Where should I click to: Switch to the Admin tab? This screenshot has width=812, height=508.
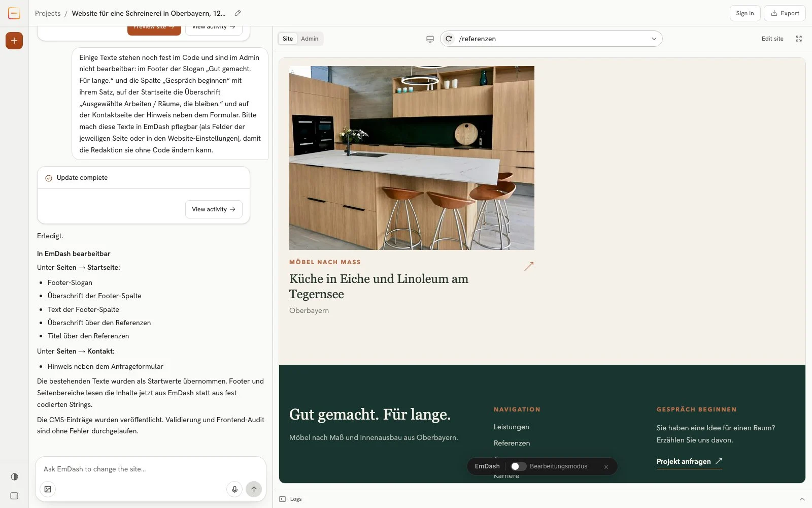310,39
